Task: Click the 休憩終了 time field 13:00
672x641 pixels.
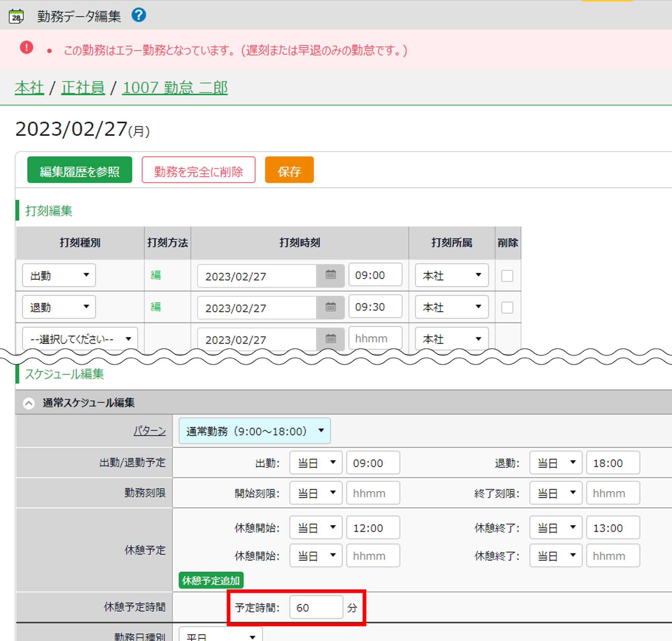Action: click(613, 528)
